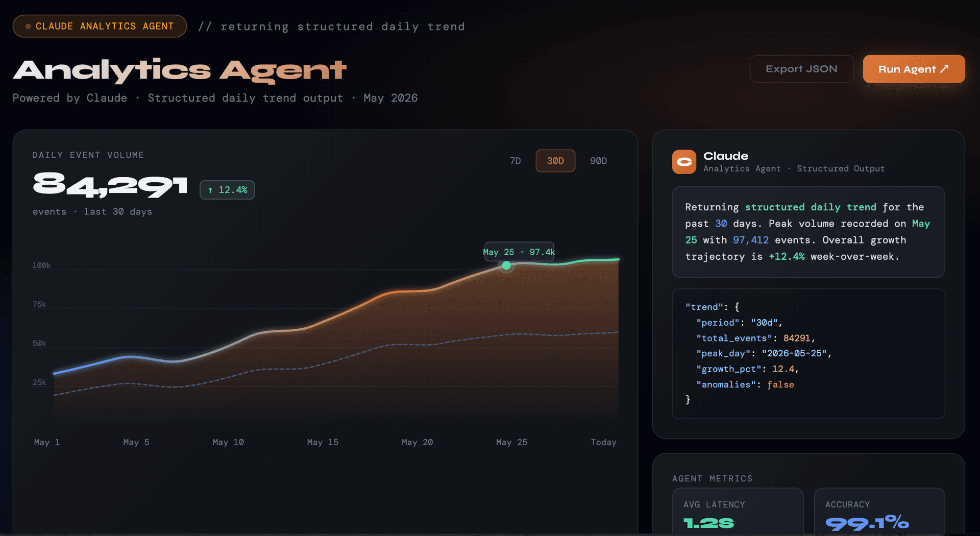Click the 100k y-axis label
The height and width of the screenshot is (536, 980).
41,265
